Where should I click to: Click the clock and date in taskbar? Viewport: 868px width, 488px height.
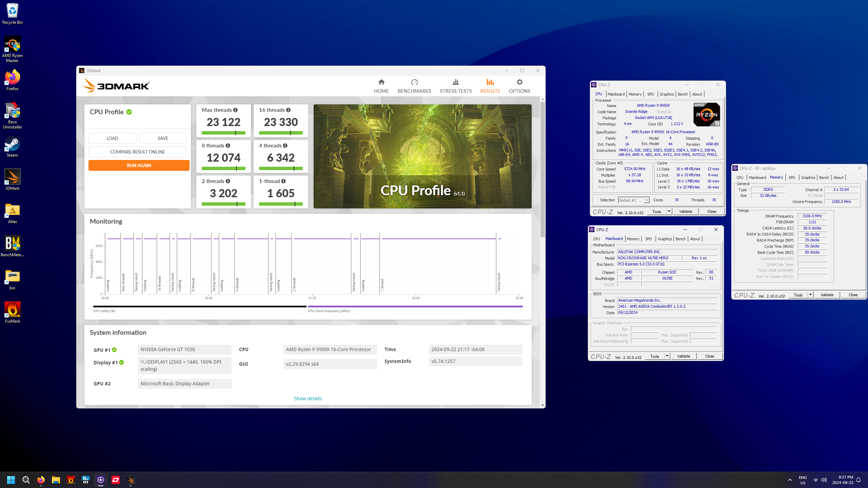(843, 480)
